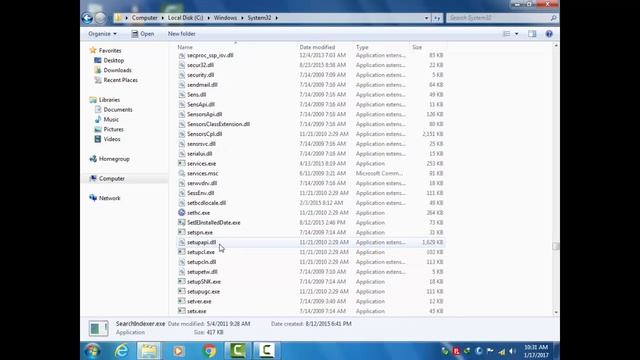Expand arrow after System32 in breadcrumb
640x360 pixels.
click(276, 18)
